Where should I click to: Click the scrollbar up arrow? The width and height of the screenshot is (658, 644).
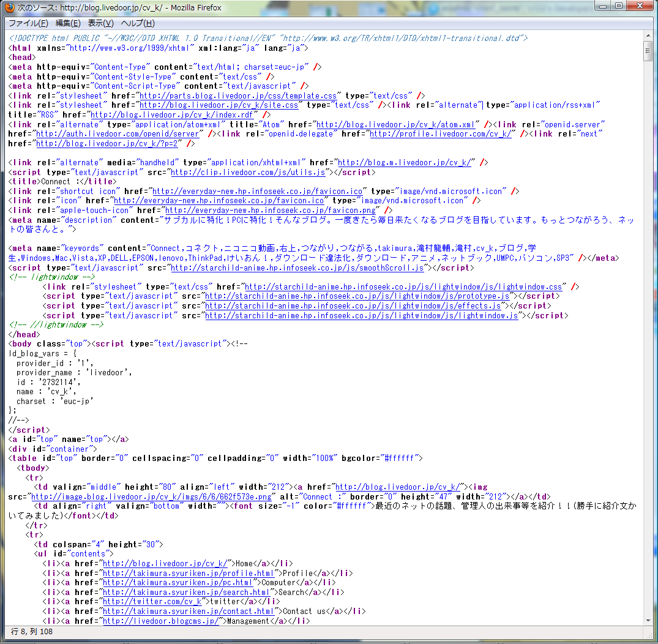(648, 36)
